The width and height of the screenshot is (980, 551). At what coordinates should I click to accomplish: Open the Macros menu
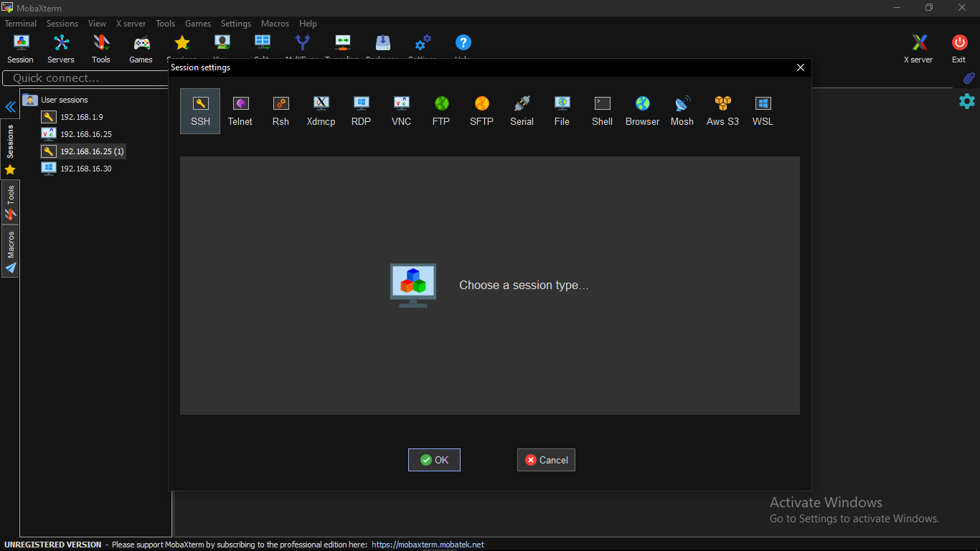275,24
